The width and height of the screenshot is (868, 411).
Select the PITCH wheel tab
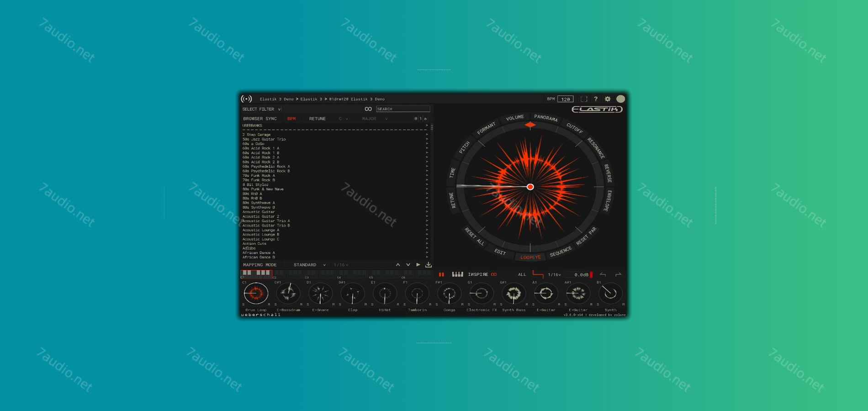464,147
